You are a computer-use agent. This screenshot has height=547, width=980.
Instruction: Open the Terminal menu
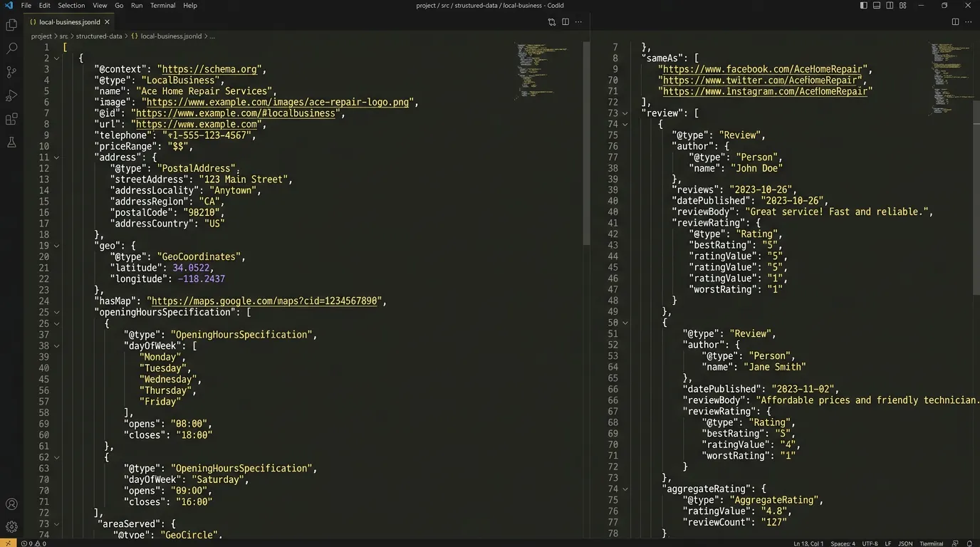pos(162,5)
